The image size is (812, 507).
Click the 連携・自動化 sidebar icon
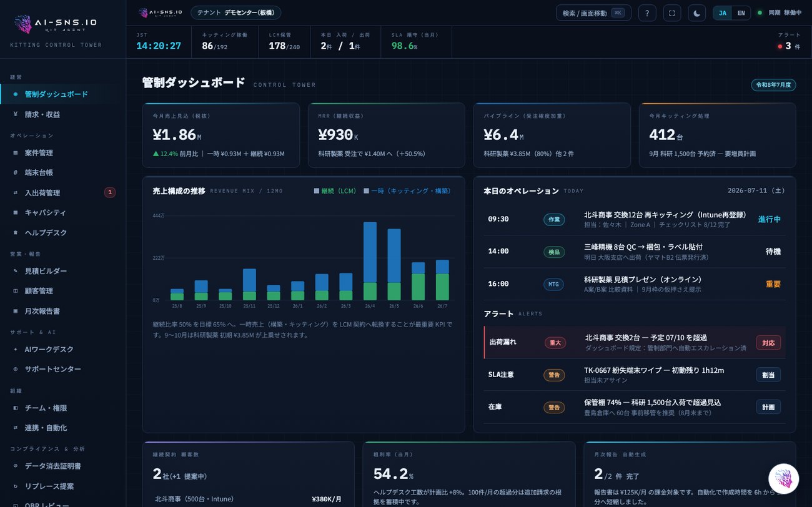click(16, 428)
